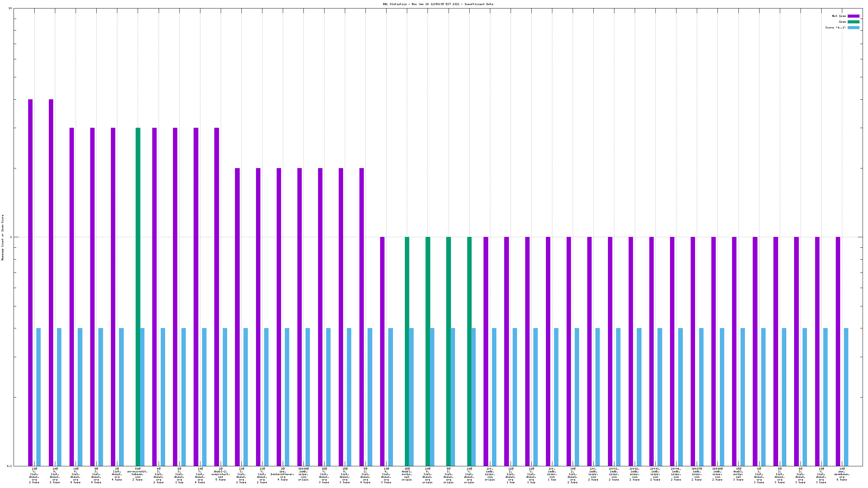Click the 2ff04.iadb.isipp.com axis label
Screen dimensions: 868x488
[x=676, y=474]
